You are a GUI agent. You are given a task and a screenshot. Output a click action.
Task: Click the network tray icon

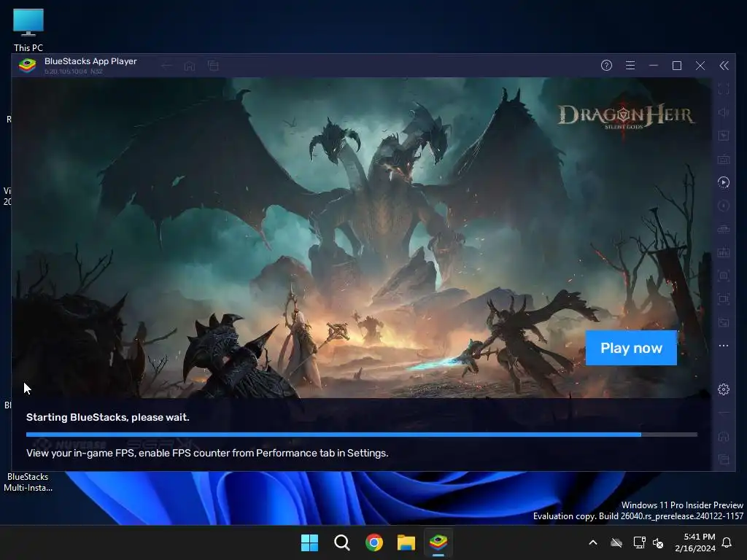tap(639, 542)
